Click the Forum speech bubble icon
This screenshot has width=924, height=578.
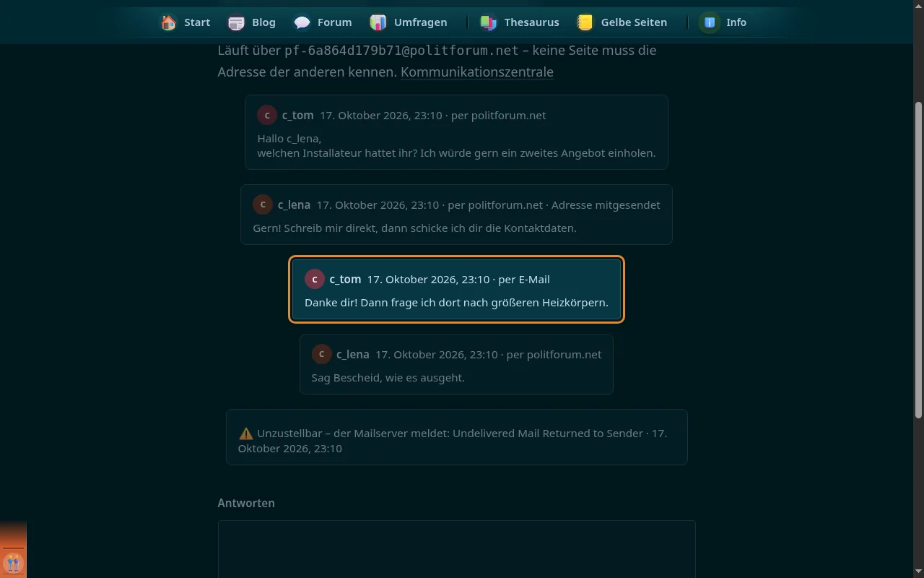(x=302, y=22)
